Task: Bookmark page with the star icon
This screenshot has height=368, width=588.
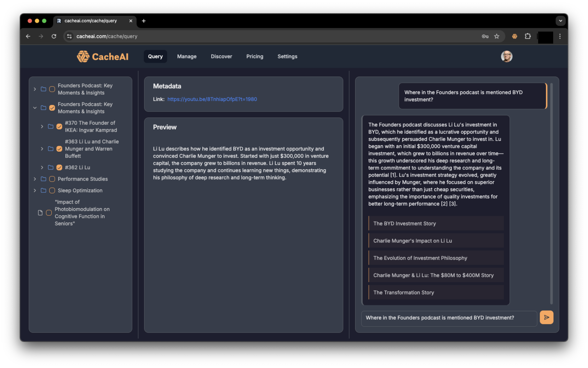Action: 497,36
